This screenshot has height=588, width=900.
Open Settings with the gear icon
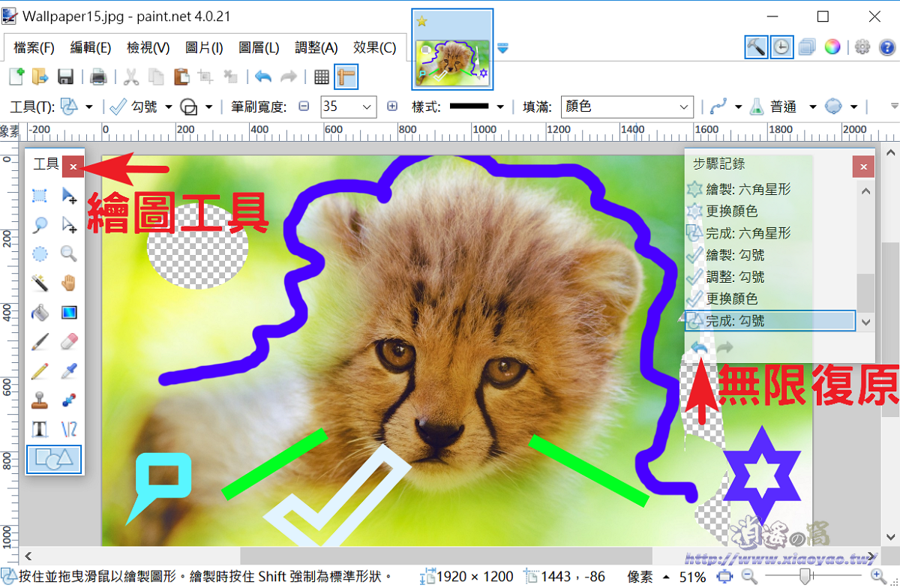pyautogui.click(x=862, y=46)
